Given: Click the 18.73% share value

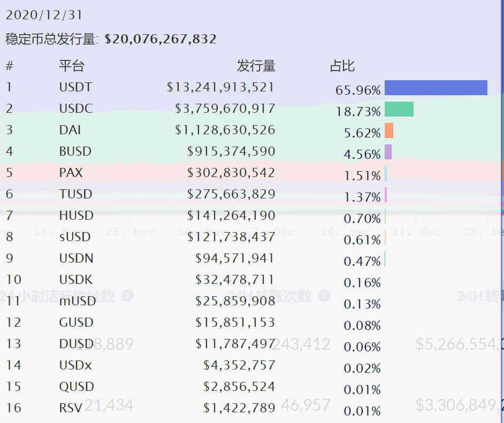Looking at the screenshot, I should click(x=358, y=111).
